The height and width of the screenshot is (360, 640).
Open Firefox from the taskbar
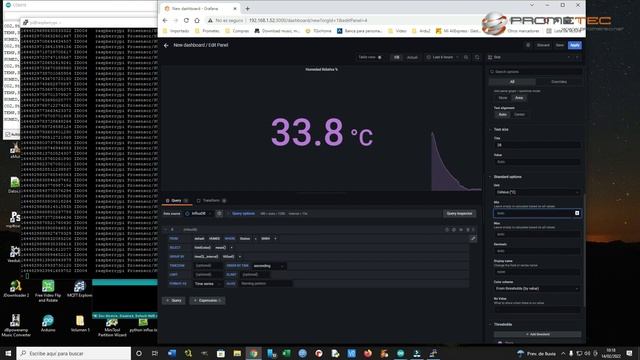(x=368, y=353)
